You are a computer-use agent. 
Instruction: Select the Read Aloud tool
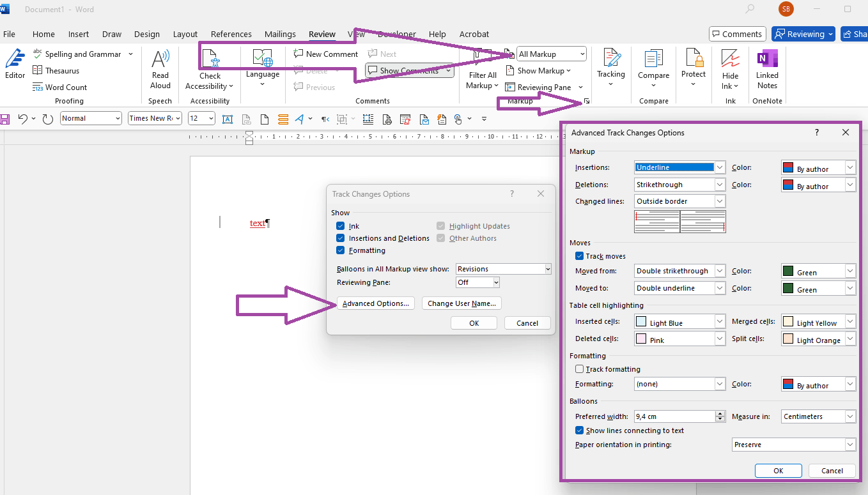tap(160, 66)
